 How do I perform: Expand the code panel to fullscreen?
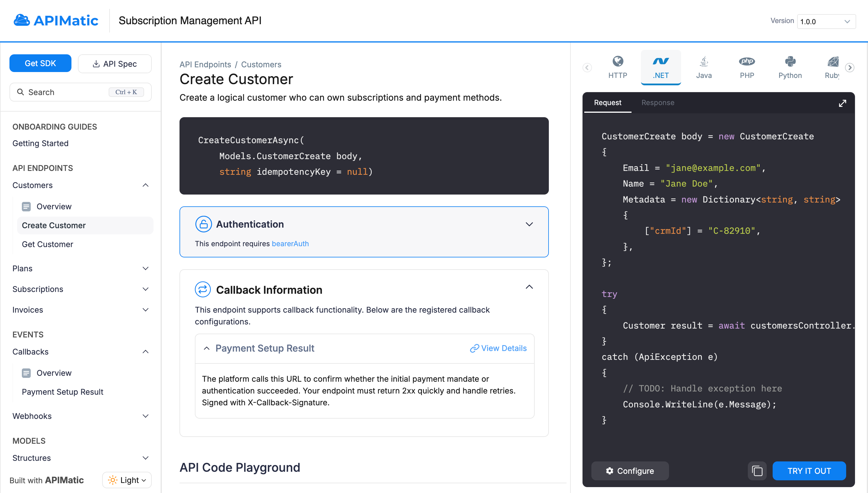(x=842, y=103)
